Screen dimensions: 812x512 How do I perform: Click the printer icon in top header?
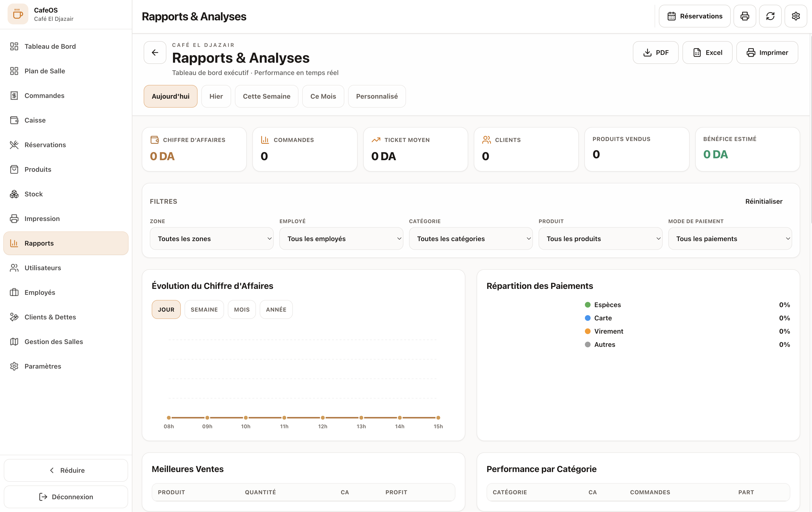(x=745, y=16)
